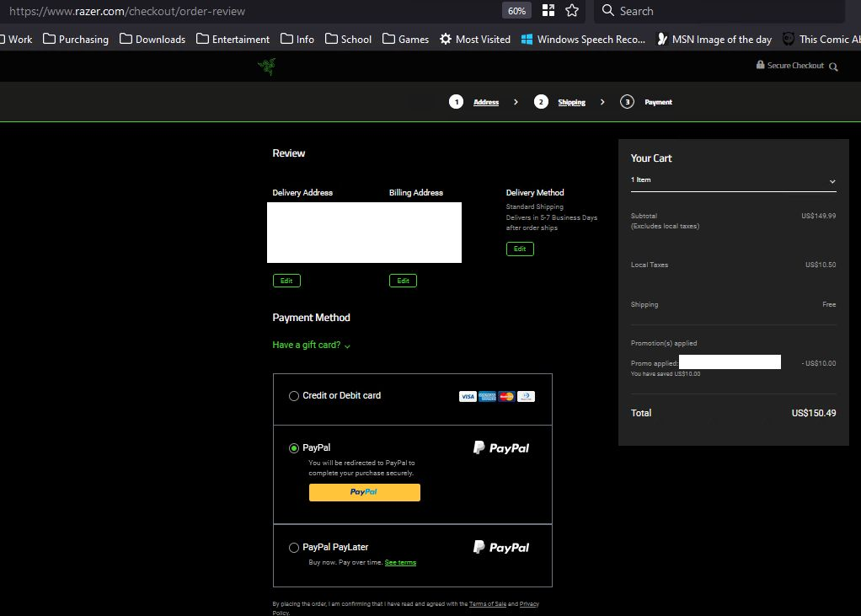Go back to Shipping step link
The image size is (861, 616).
click(572, 102)
